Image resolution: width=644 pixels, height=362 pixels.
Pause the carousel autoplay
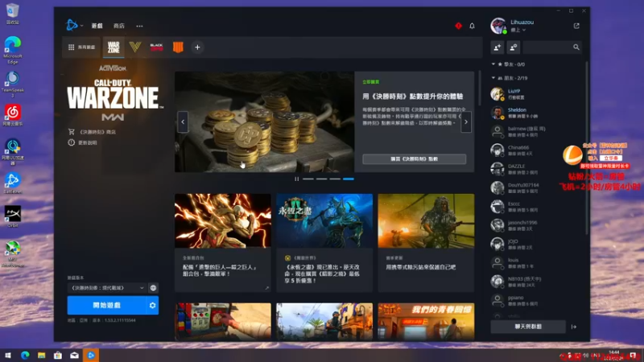pos(296,179)
